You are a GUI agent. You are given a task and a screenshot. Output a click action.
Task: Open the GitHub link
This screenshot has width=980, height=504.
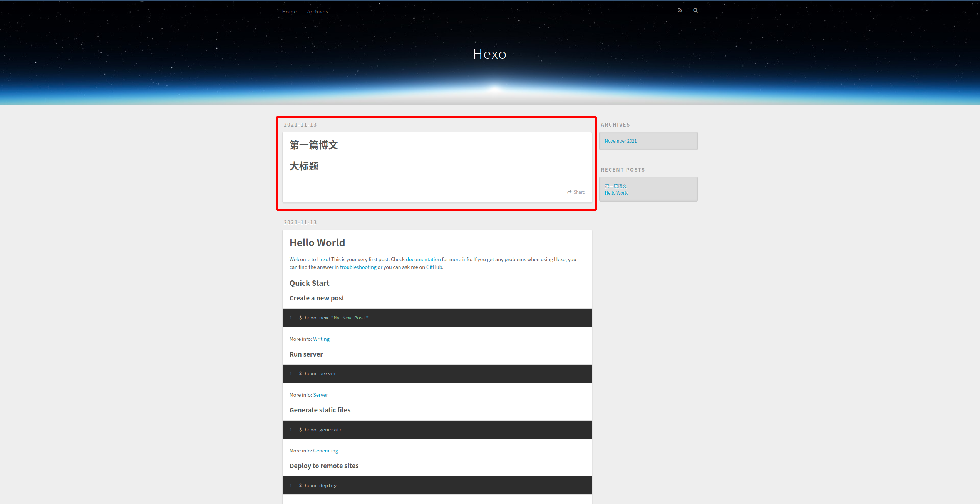(434, 267)
